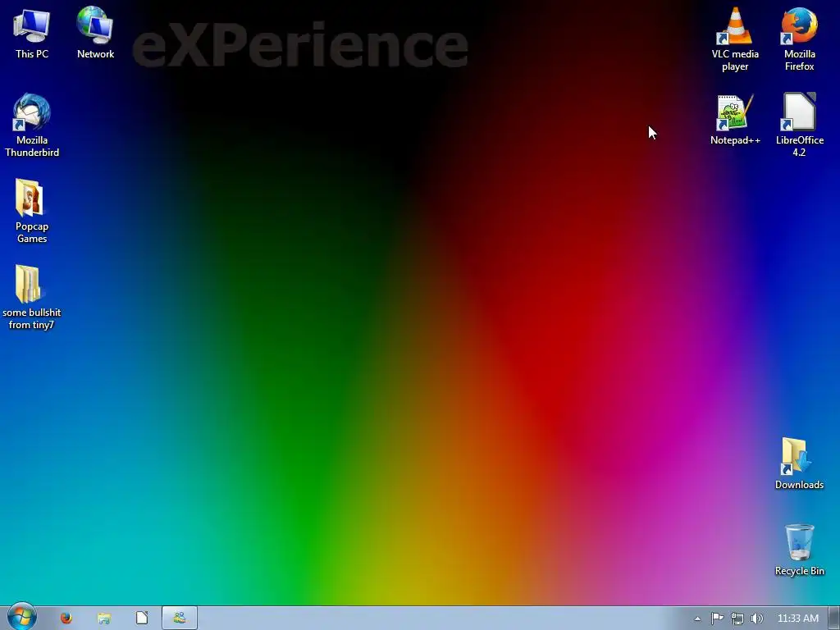
Task: Open the blank document taskbar icon
Action: [x=142, y=619]
